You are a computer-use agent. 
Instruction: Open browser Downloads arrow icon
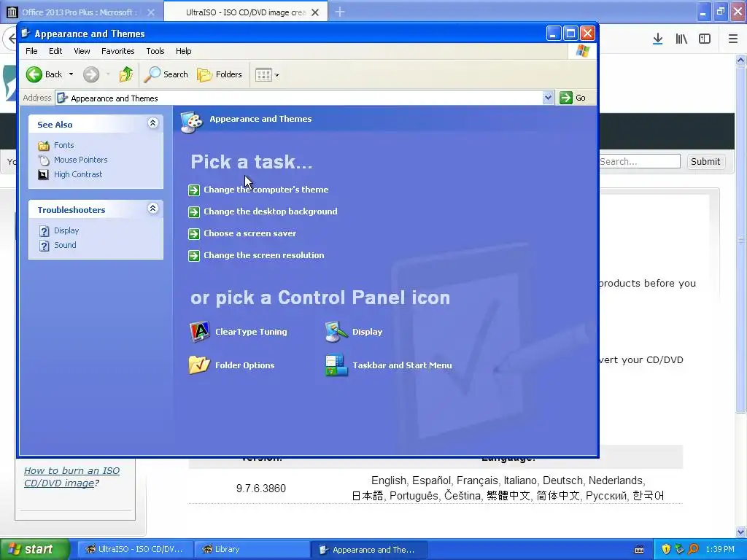point(657,39)
